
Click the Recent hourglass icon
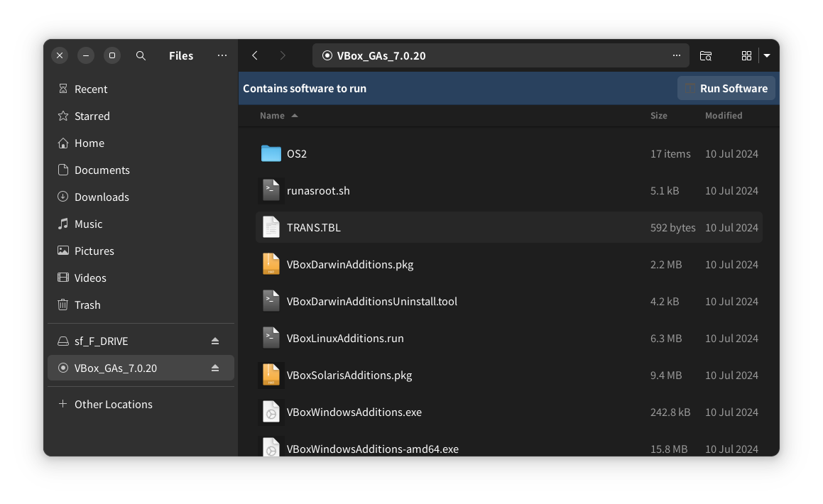(63, 89)
